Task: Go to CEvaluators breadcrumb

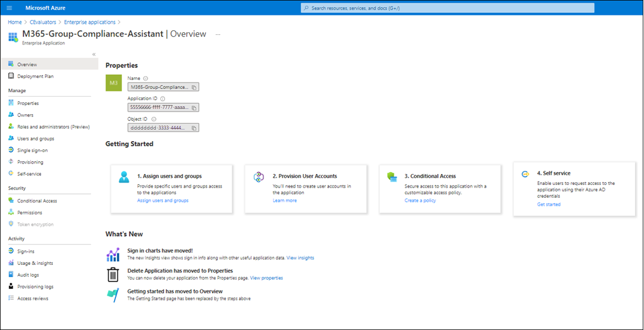Action: 43,22
